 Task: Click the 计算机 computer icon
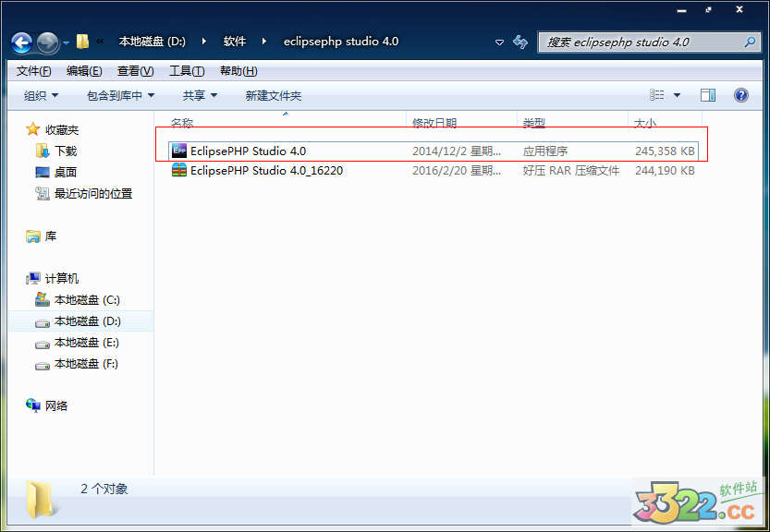click(33, 279)
